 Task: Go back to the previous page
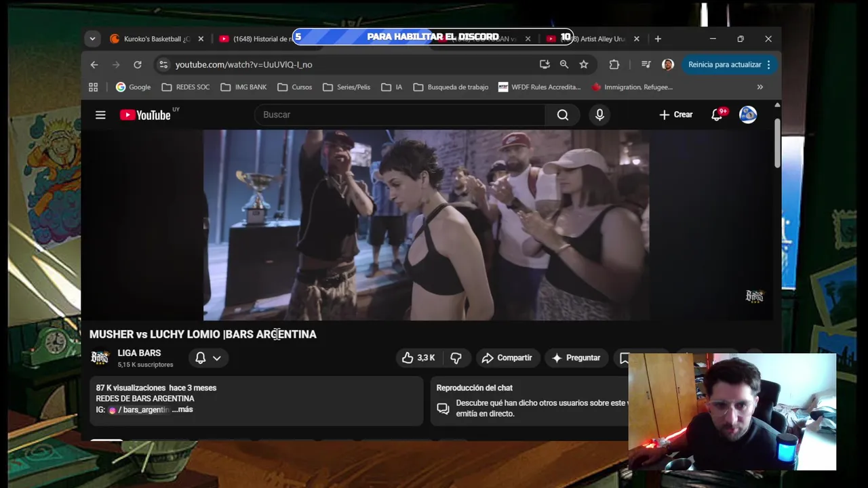(x=94, y=64)
